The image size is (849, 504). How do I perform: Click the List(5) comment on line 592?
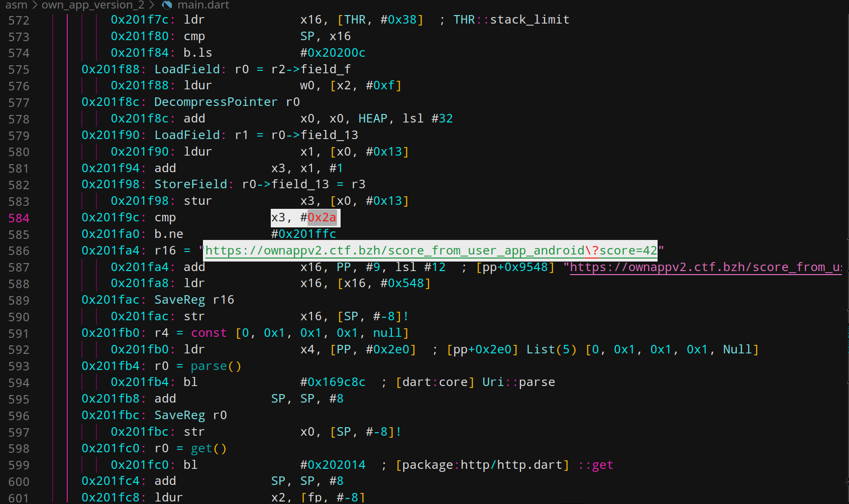point(551,349)
